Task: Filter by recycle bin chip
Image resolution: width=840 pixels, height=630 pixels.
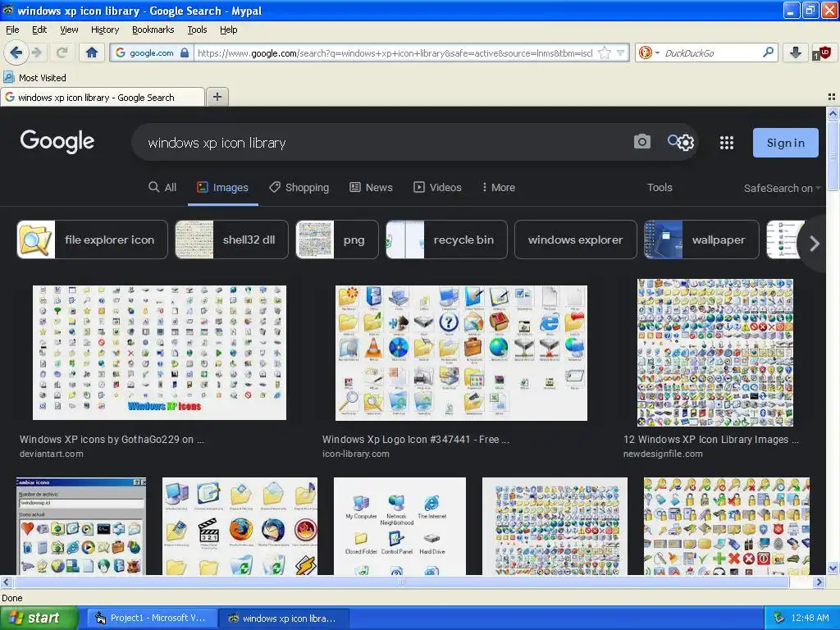Action: [446, 240]
